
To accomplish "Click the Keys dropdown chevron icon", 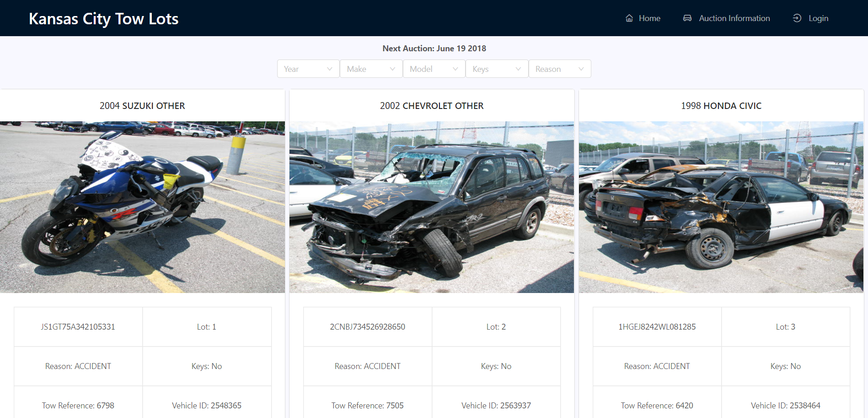I will point(518,69).
